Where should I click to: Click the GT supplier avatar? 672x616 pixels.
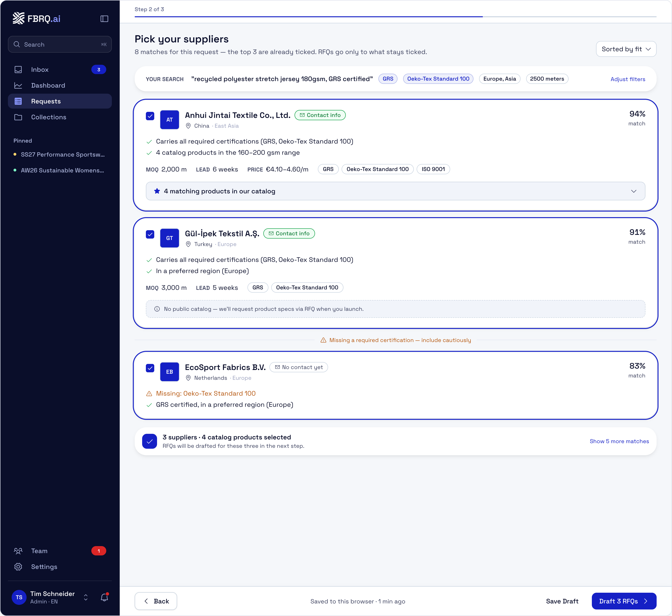(170, 238)
